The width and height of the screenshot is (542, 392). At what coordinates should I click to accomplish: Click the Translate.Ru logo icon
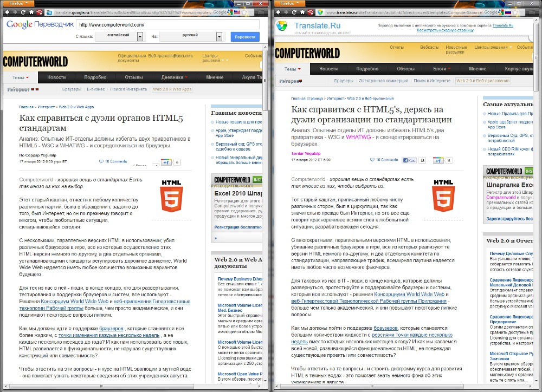click(x=282, y=25)
